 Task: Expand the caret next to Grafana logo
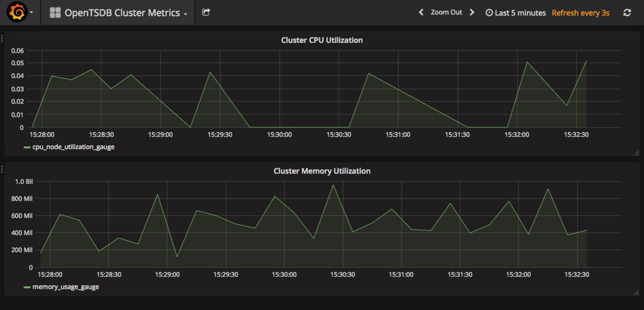click(32, 12)
